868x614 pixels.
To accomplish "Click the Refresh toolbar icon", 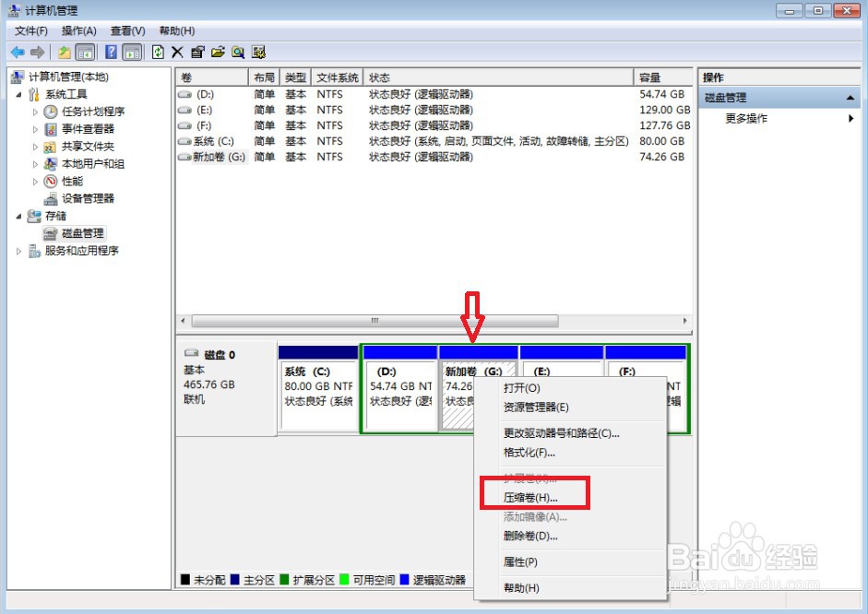I will point(158,53).
